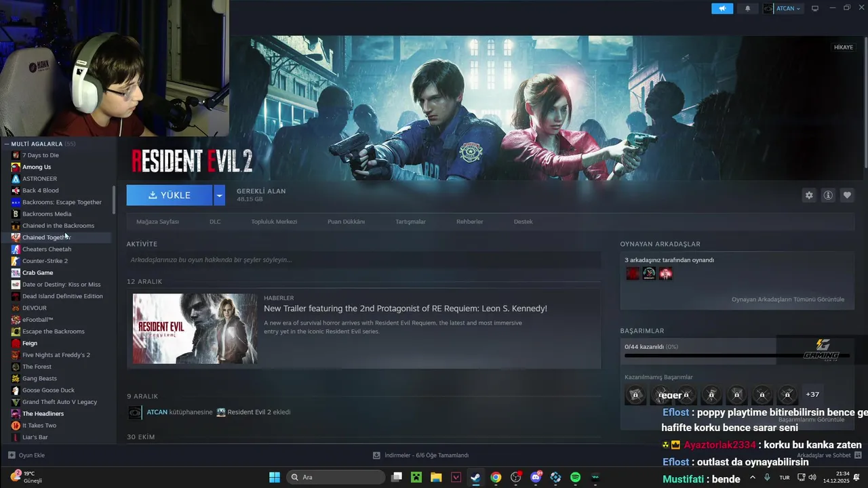Open the notifications bell
868x488 pixels.
(748, 8)
